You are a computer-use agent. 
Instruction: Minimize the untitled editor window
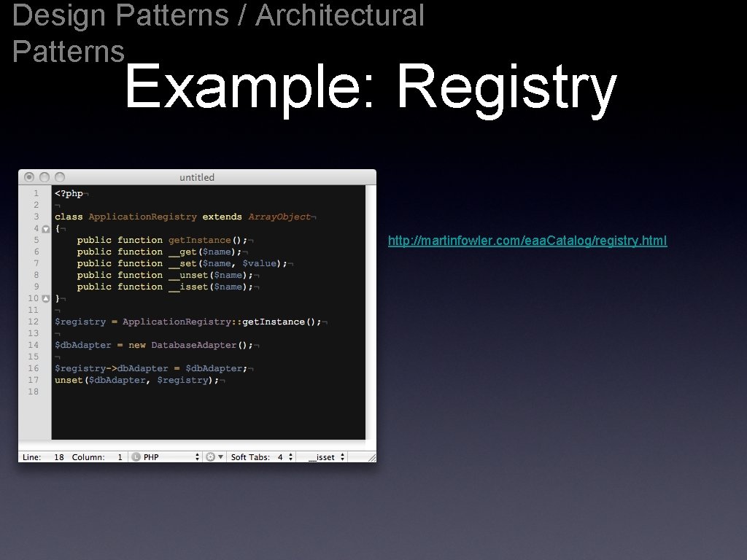tap(44, 177)
